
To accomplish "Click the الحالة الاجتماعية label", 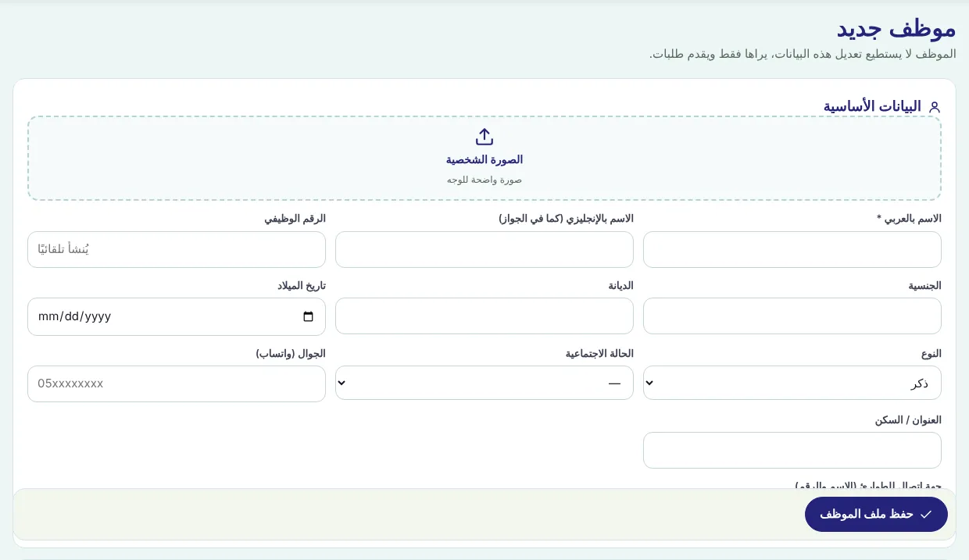I will tap(599, 354).
